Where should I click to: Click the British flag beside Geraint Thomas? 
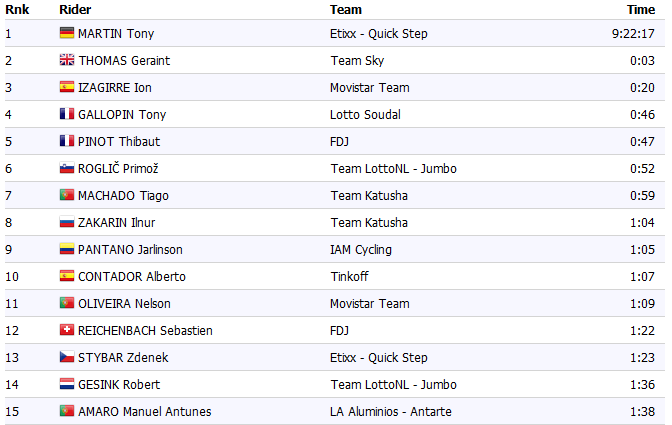[x=67, y=61]
